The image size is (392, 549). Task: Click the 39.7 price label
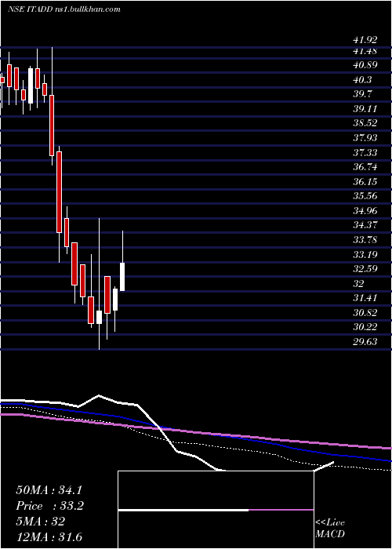point(362,94)
